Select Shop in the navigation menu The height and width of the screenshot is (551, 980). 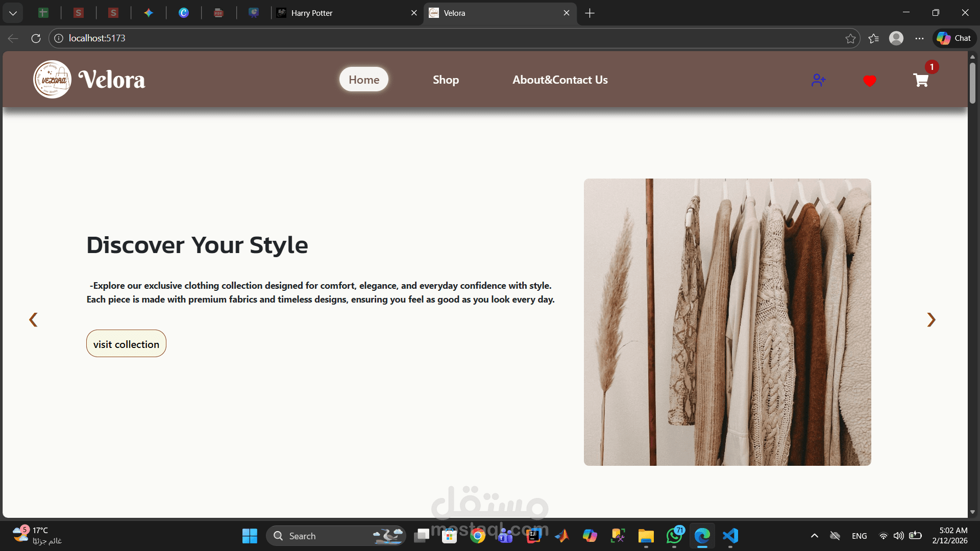446,80
